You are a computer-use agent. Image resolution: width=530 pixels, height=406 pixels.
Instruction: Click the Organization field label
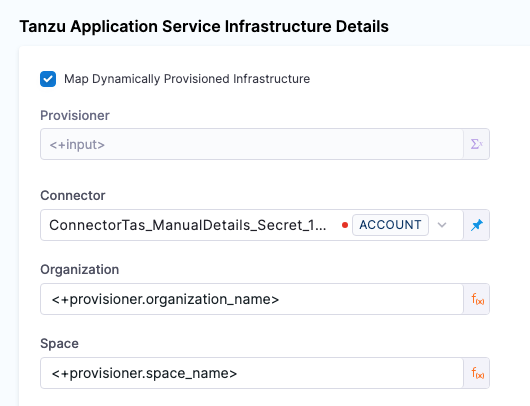(x=79, y=269)
